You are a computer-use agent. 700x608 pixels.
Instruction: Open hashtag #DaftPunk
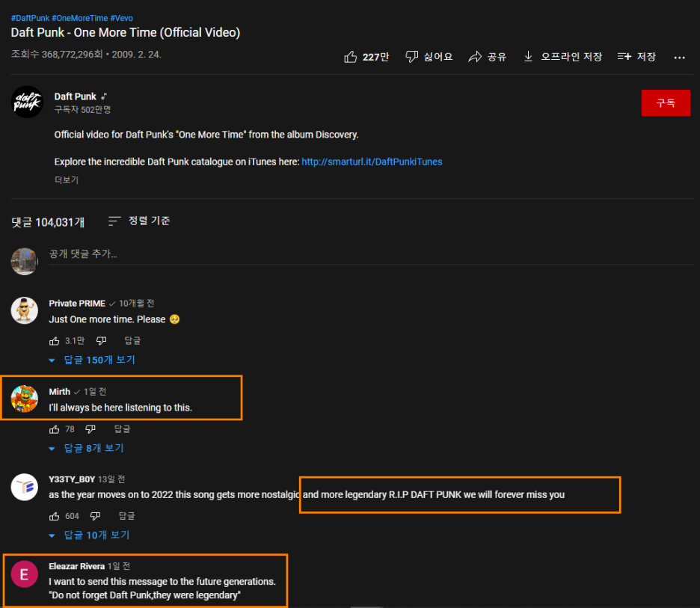coord(30,18)
